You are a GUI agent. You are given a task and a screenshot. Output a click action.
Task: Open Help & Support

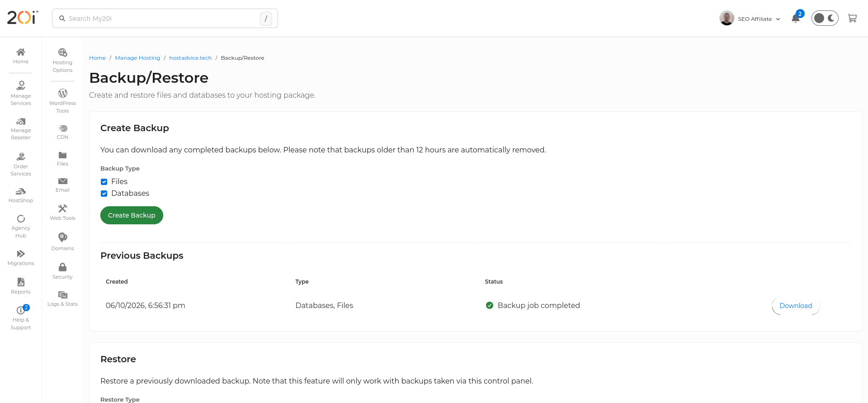pyautogui.click(x=21, y=318)
